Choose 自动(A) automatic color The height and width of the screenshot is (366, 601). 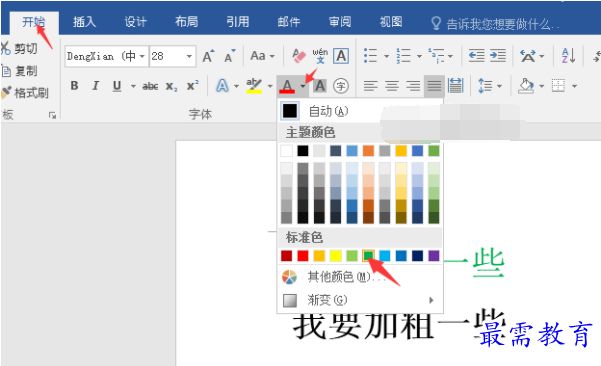coord(360,111)
